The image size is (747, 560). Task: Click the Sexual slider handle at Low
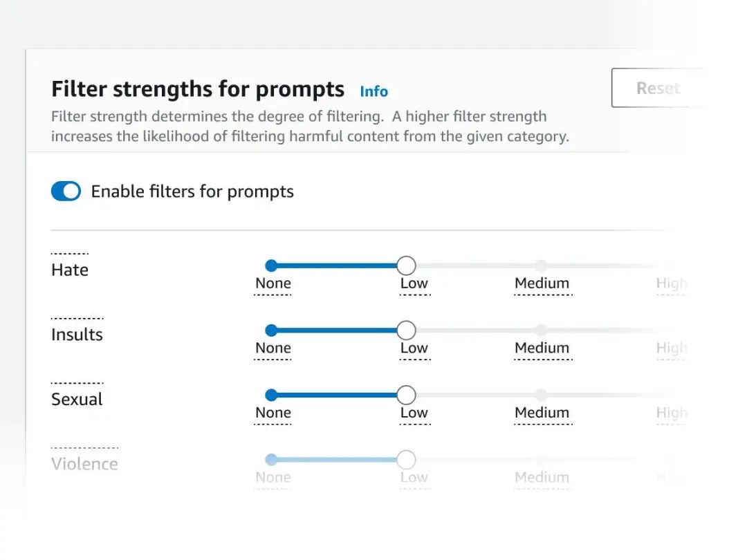pyautogui.click(x=406, y=395)
